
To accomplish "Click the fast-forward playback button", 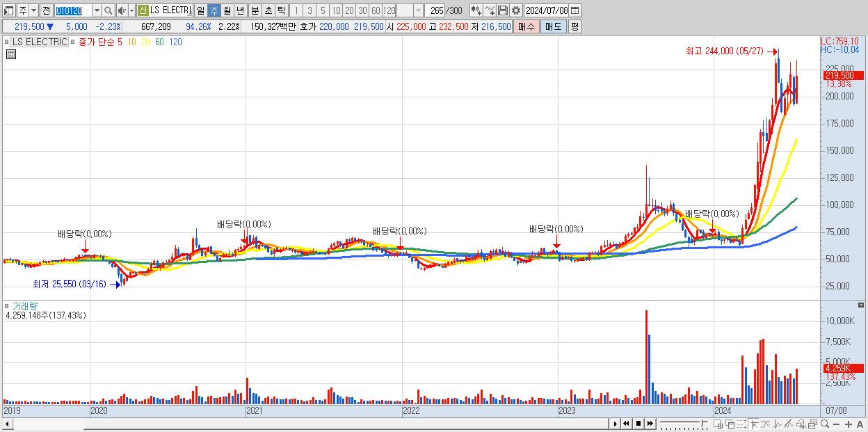I will point(650,424).
